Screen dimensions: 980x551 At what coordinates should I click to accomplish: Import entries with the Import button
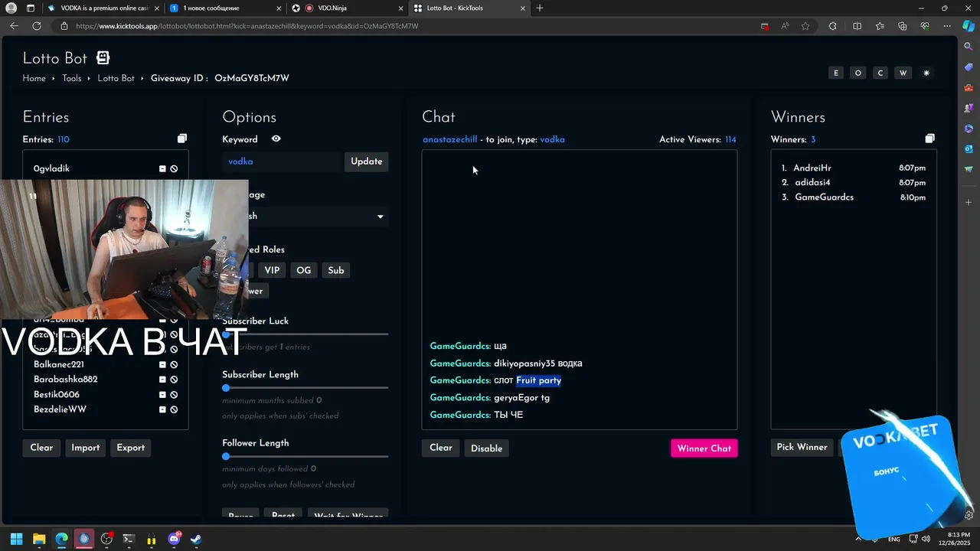86,448
